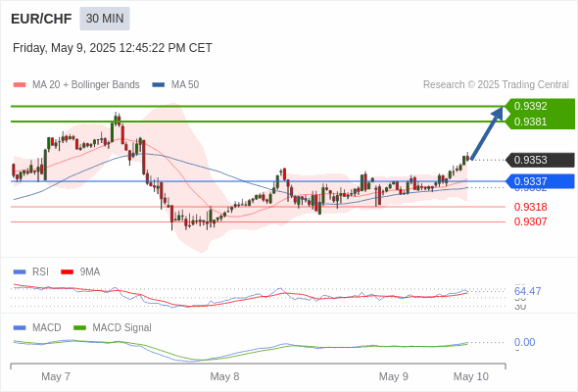Click the 30 MIN timeframe badge
Screen dimensions: 578x392
(105, 19)
